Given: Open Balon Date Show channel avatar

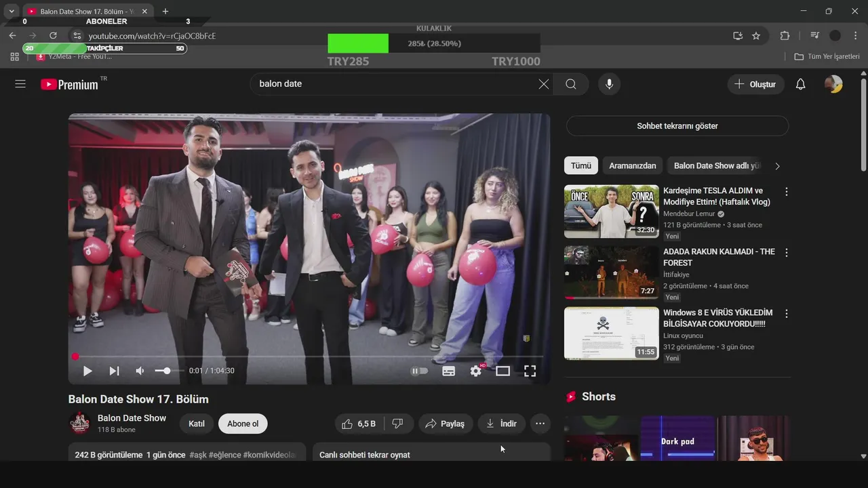Looking at the screenshot, I should coord(79,423).
